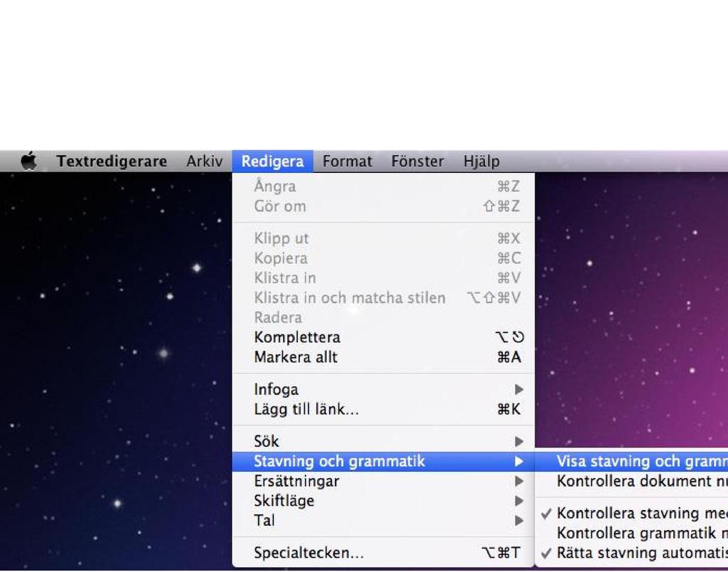Click the dimmed Klipp ut item
Screen dimensions: 728x572
pyautogui.click(x=383, y=238)
